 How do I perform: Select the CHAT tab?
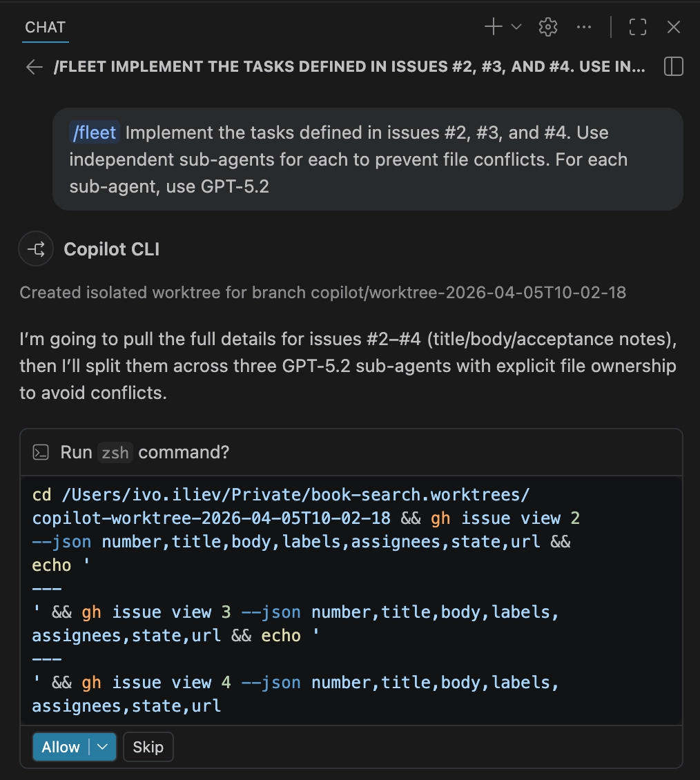46,28
